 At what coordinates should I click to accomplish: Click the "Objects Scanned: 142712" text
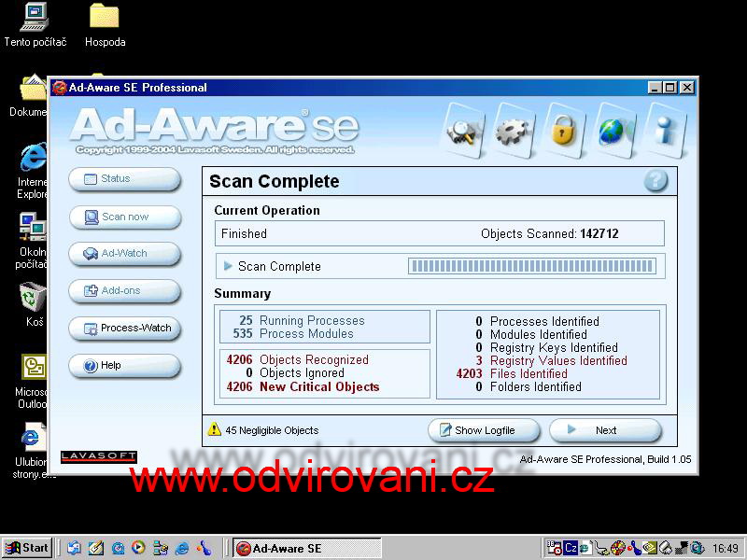point(549,234)
